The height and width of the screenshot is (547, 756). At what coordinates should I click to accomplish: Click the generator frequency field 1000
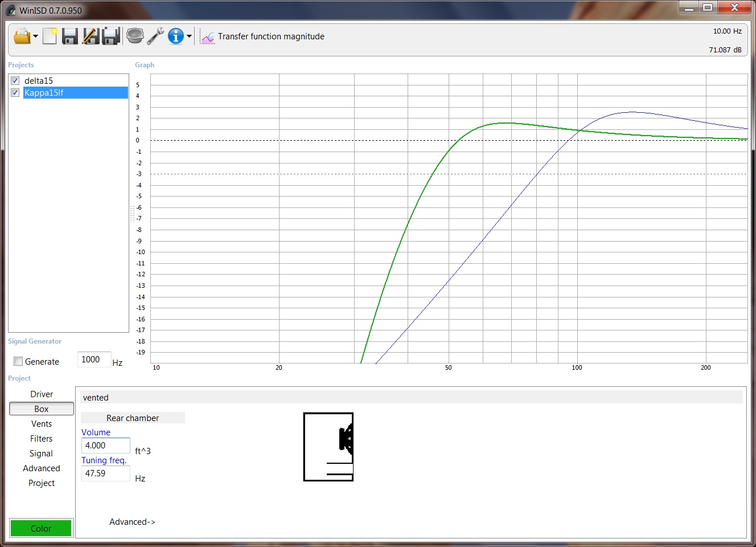[x=94, y=360]
